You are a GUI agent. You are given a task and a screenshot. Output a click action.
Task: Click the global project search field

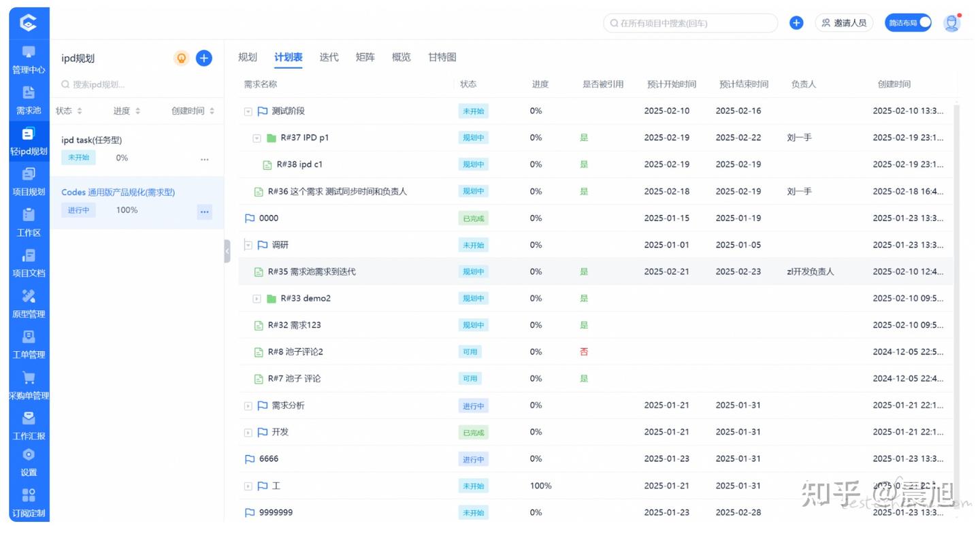click(x=690, y=23)
